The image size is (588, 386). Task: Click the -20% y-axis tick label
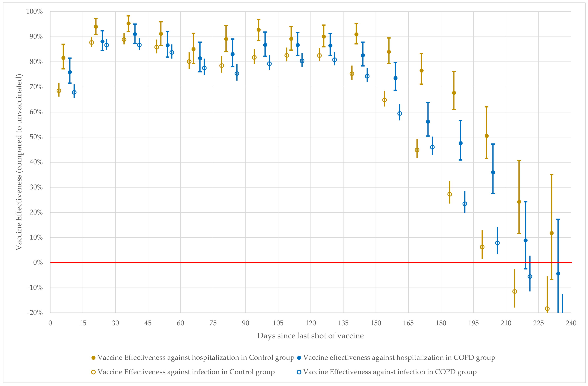pos(35,313)
